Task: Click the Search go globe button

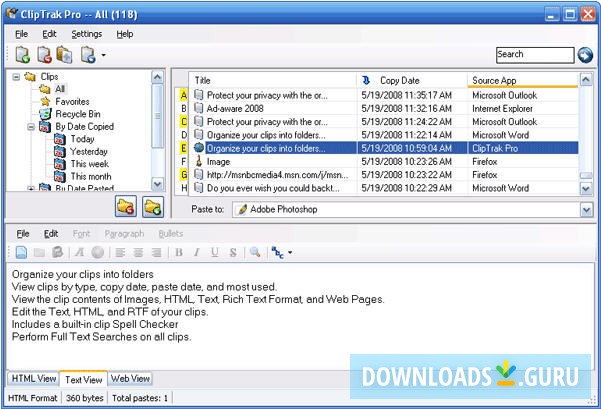Action: point(585,55)
